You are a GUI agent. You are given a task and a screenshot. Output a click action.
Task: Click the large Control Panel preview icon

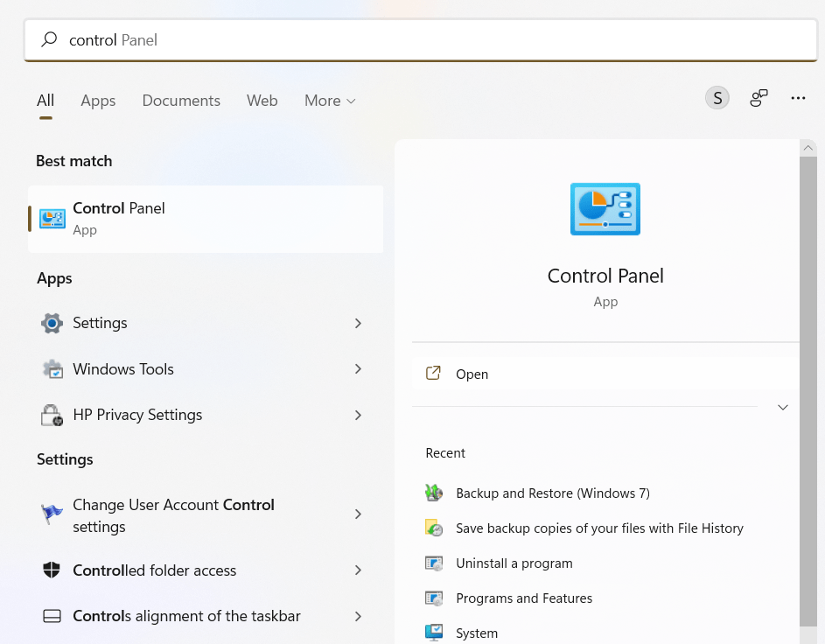coord(605,209)
